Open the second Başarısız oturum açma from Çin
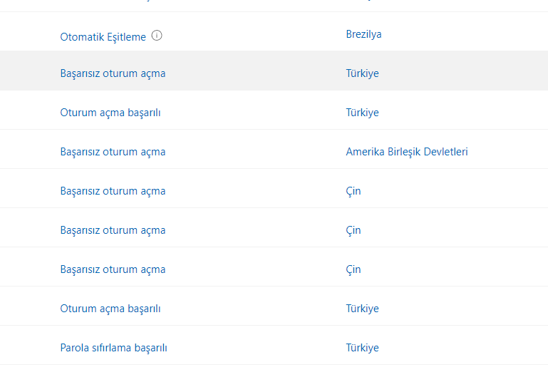Image resolution: width=548 pixels, height=392 pixels. tap(113, 230)
